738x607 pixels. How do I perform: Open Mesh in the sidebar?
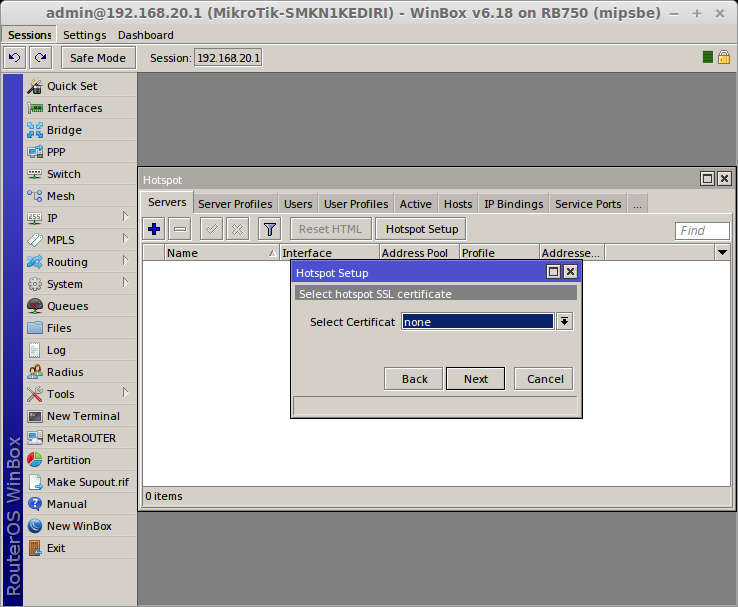pyautogui.click(x=80, y=196)
